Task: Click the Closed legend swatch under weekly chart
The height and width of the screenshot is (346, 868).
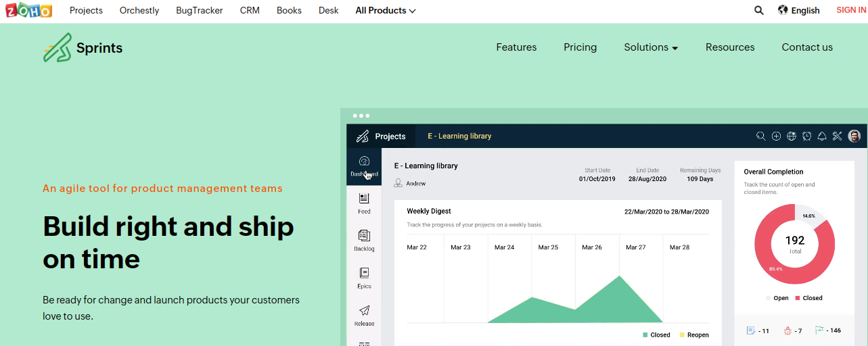Action: [x=645, y=335]
